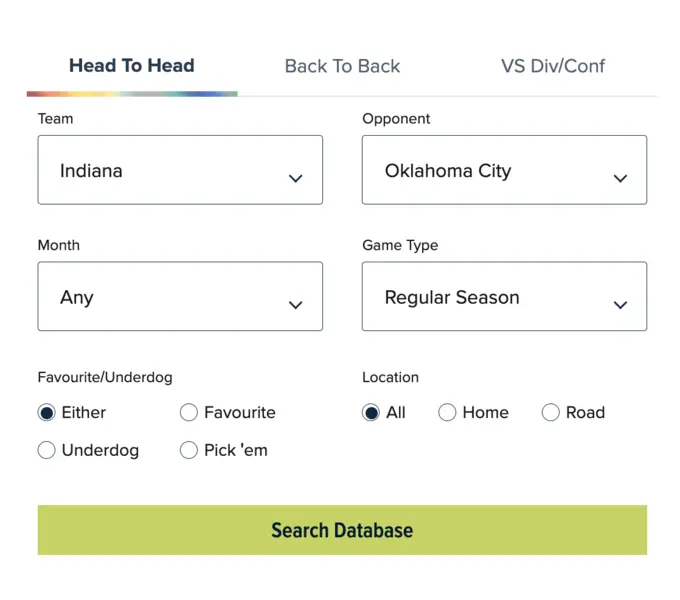Select the Road location radio button
Viewport: 680px width, 600px height.
550,413
